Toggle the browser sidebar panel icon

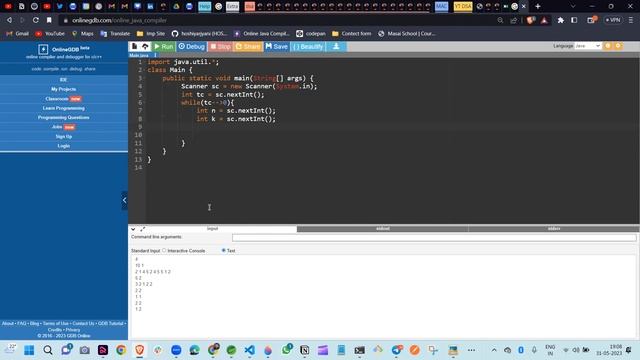[574, 20]
